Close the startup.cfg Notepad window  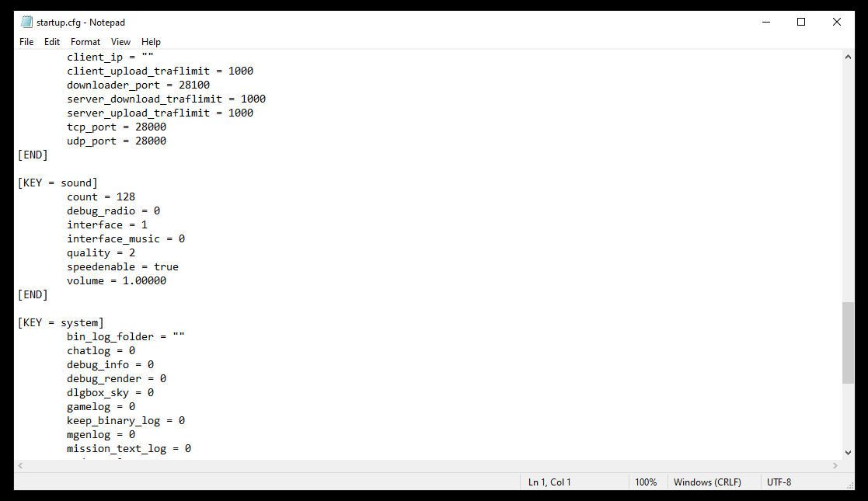[x=836, y=23]
